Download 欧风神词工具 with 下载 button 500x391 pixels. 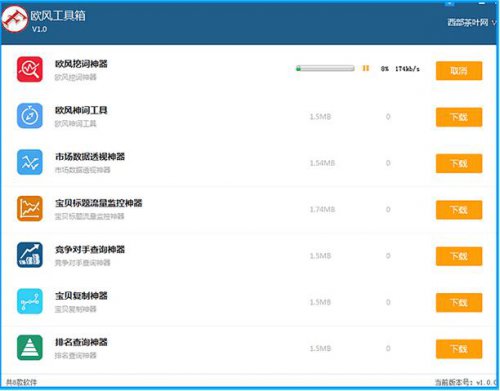click(x=459, y=117)
